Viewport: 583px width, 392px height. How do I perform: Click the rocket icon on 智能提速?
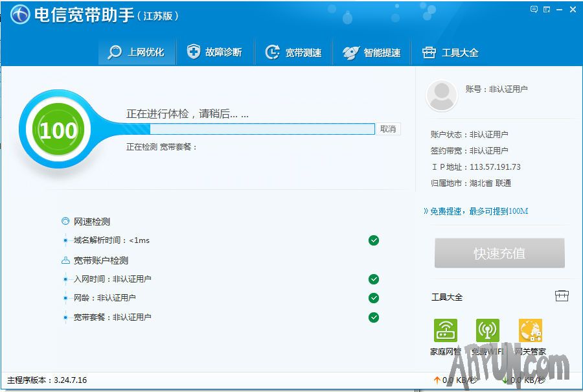point(350,52)
